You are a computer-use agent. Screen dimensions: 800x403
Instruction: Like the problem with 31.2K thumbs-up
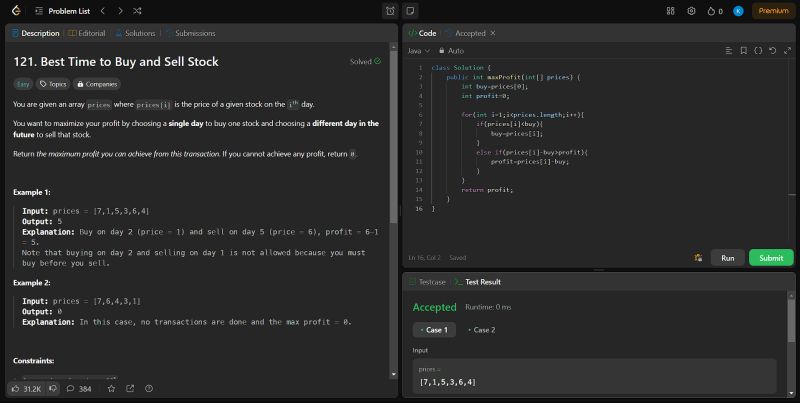tap(27, 388)
